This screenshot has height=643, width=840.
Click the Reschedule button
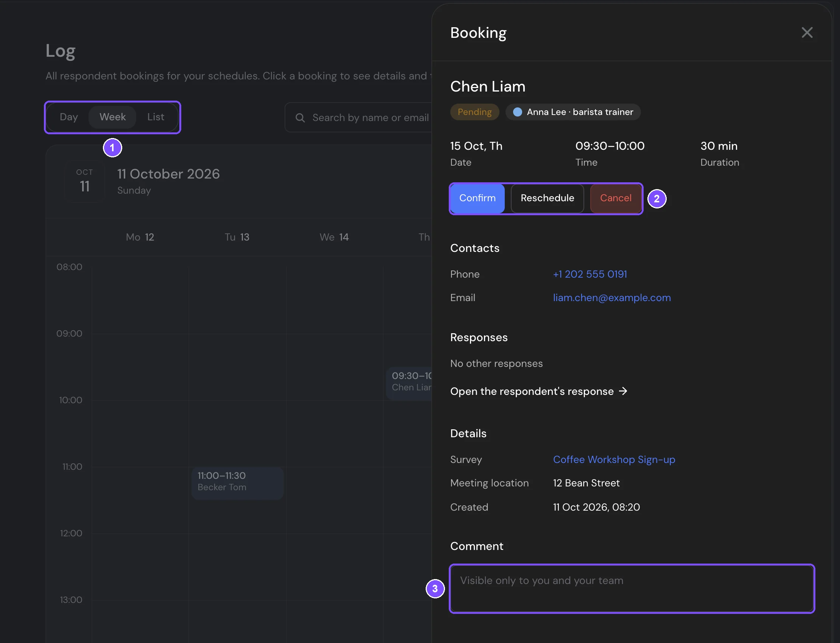point(547,198)
